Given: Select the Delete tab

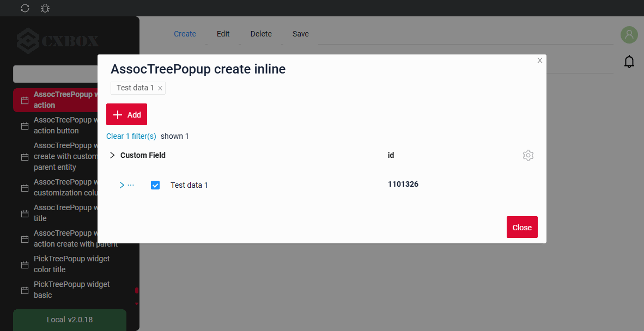Looking at the screenshot, I should pos(261,34).
